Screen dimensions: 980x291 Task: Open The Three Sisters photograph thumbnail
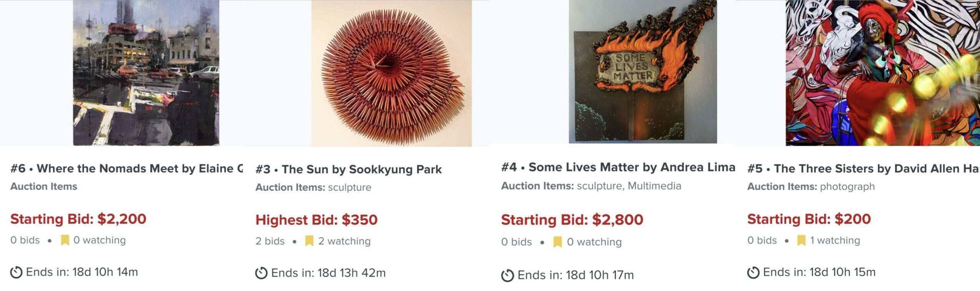[x=882, y=73]
